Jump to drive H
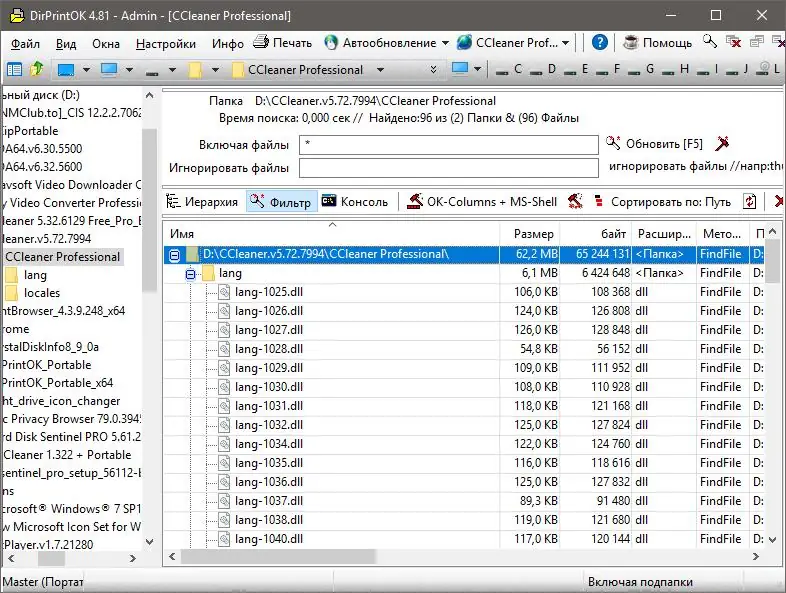Screen dimensions: 786x593 [675, 69]
